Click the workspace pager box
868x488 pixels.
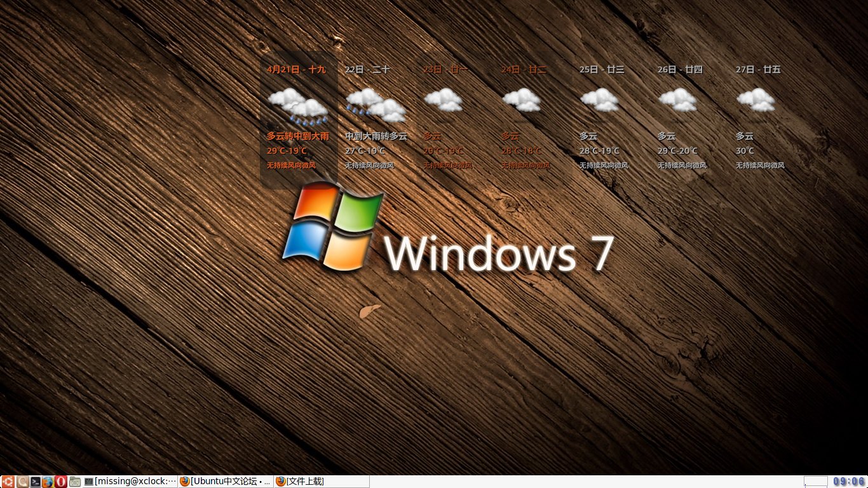click(x=816, y=482)
